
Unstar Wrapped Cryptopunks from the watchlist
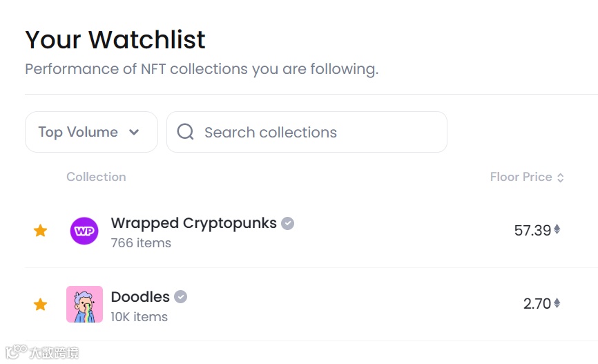coord(41,231)
